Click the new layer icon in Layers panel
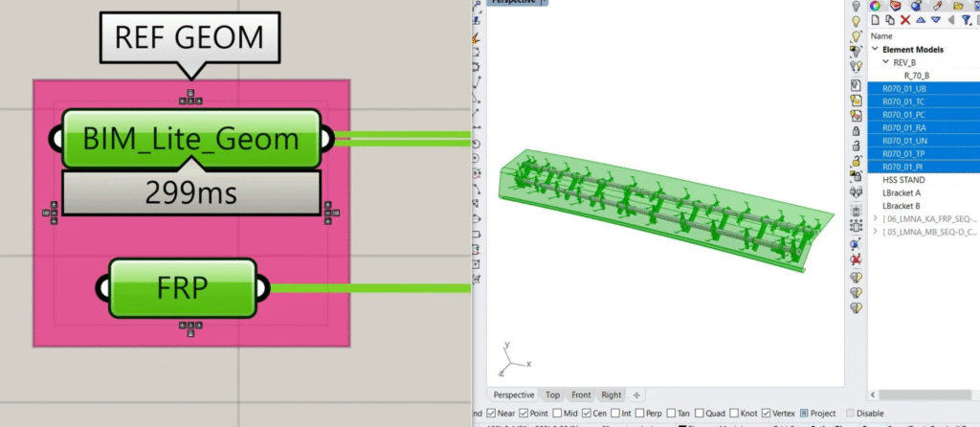The width and height of the screenshot is (980, 427). pyautogui.click(x=875, y=20)
